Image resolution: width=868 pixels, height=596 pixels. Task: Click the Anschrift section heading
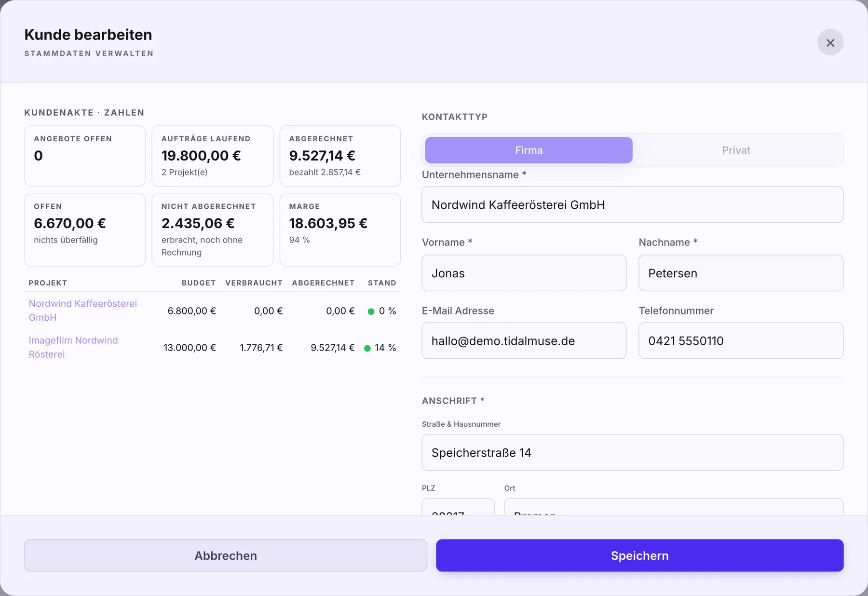pyautogui.click(x=453, y=401)
